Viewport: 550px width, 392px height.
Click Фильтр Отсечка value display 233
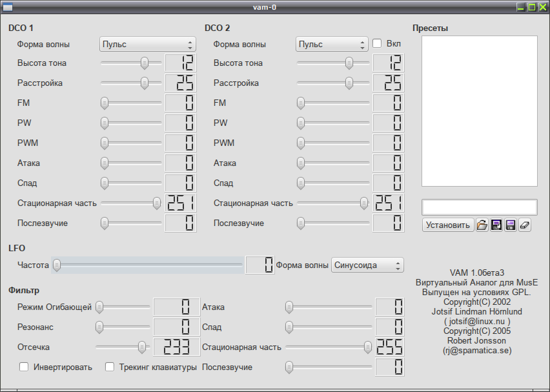pyautogui.click(x=177, y=347)
